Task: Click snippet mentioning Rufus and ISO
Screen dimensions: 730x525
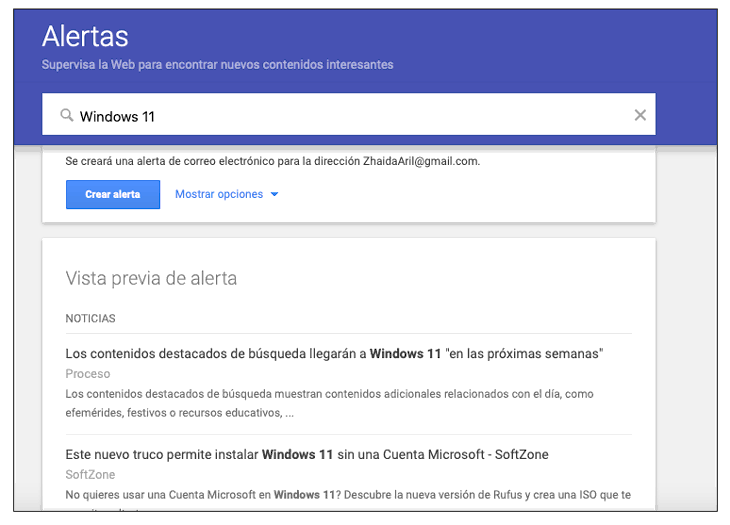Action: [348, 495]
